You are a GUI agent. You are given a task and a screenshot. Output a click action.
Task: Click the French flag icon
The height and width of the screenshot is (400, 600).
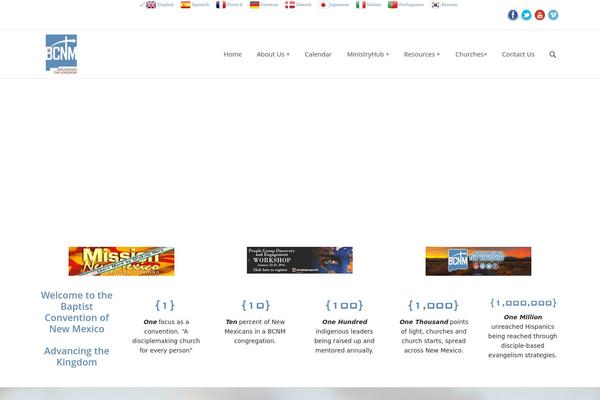(x=221, y=5)
